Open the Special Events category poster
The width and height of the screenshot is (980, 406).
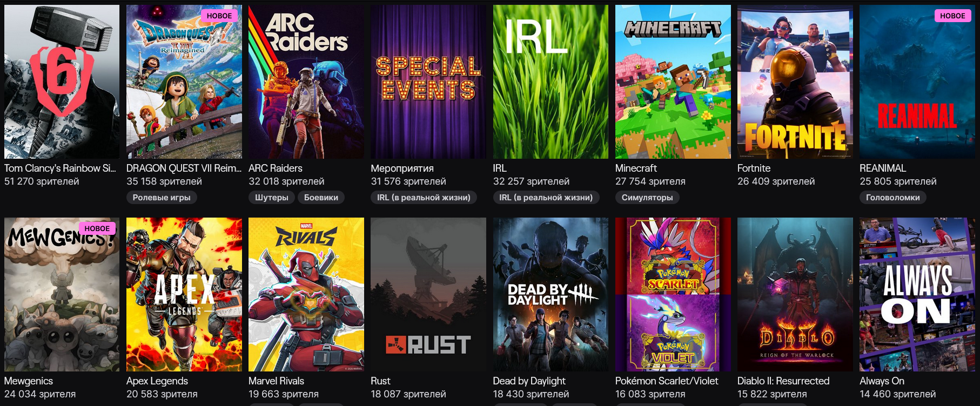pyautogui.click(x=428, y=82)
